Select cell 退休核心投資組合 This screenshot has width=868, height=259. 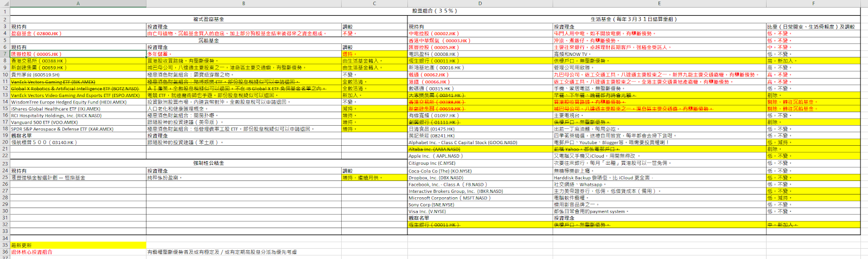click(x=78, y=252)
